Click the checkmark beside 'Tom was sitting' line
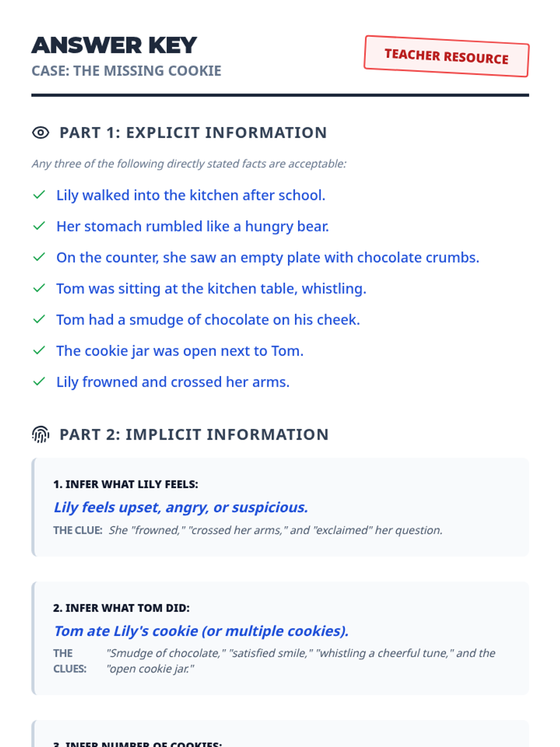 coord(39,288)
